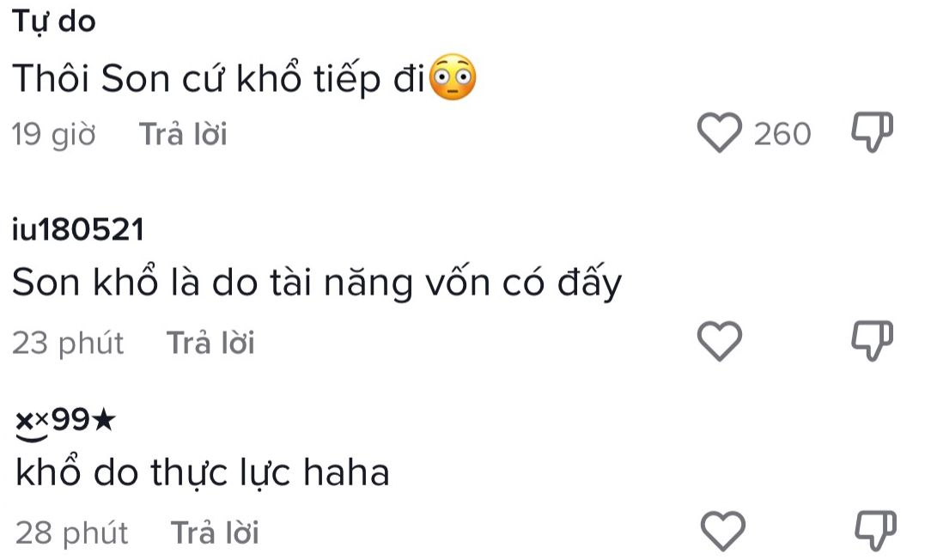
Task: Click comment "Son khổ là do tài năng vốn có đấy"
Action: (x=316, y=284)
